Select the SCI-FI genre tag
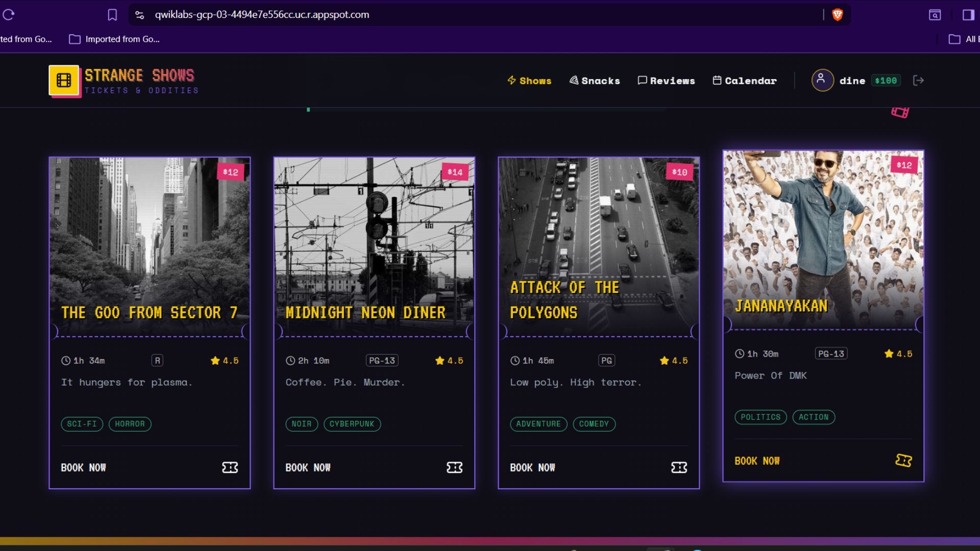This screenshot has width=980, height=551. tap(82, 424)
